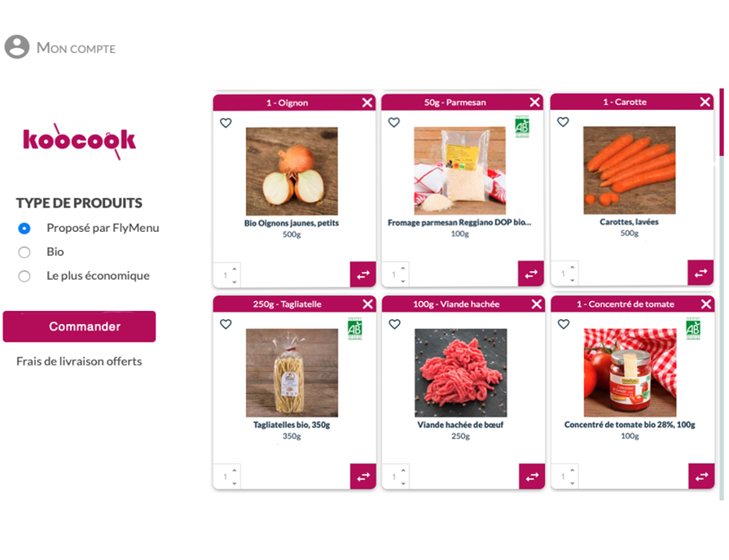Select Proposé par FlyMenu radio option
The height and width of the screenshot is (560, 729).
pyautogui.click(x=24, y=228)
